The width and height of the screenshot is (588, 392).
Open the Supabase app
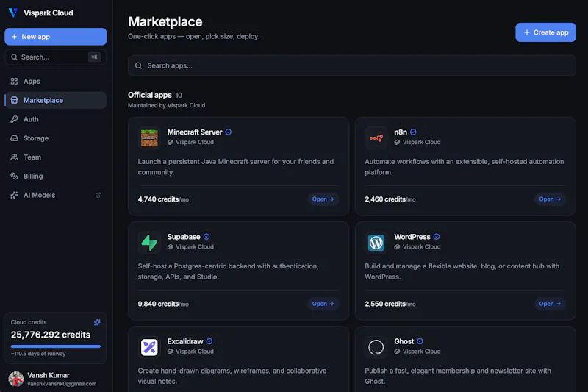[323, 304]
